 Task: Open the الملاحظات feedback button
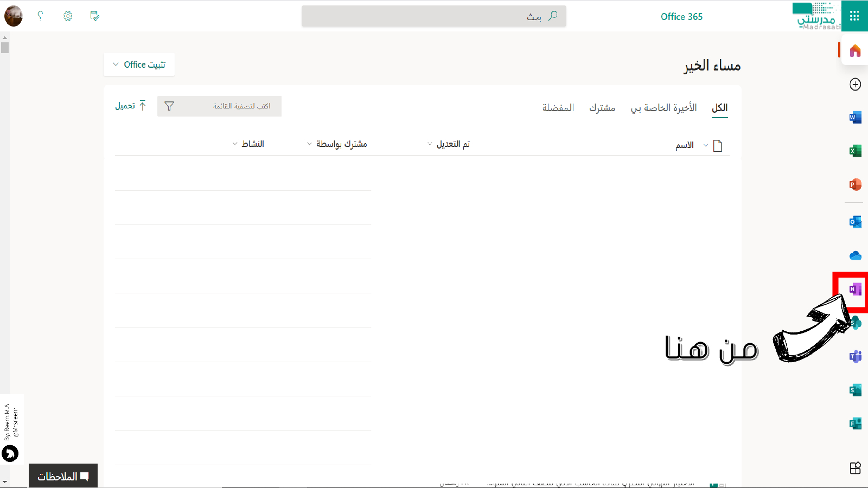point(63,476)
